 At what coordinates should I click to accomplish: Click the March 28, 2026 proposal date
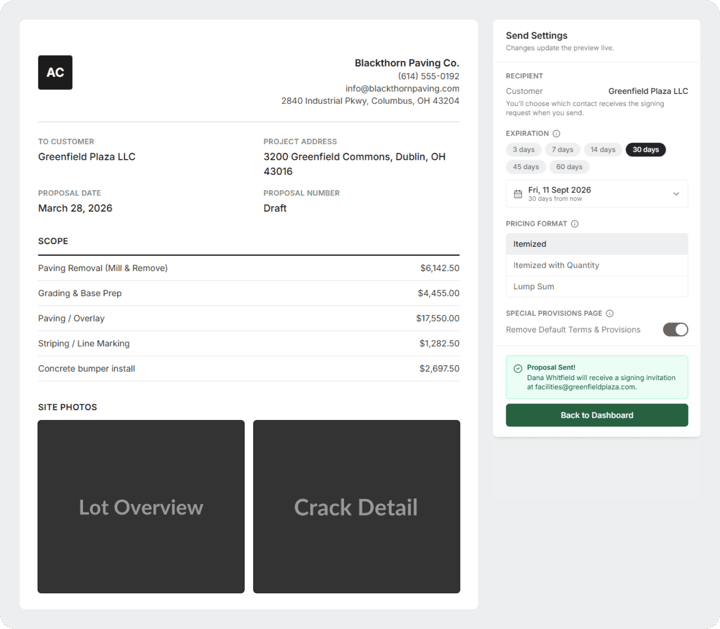coord(75,208)
